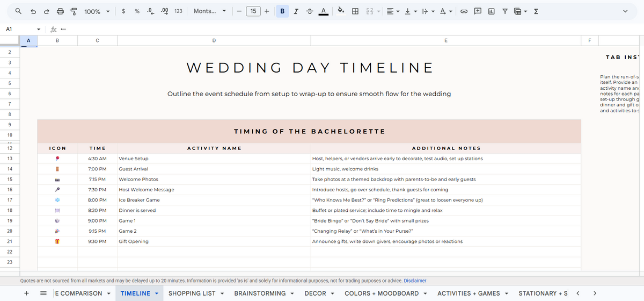Open the all sheets list

(43, 293)
